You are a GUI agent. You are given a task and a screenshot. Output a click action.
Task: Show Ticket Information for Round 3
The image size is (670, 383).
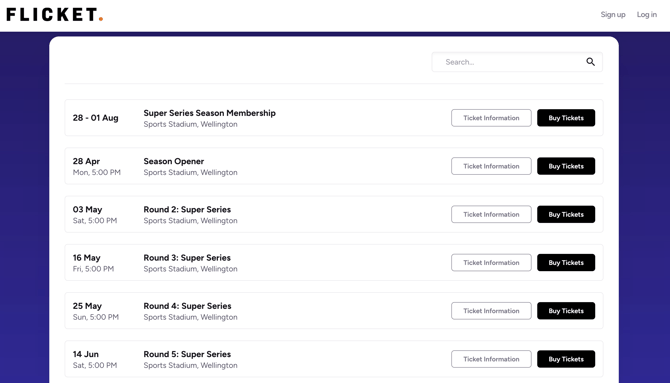[491, 263]
